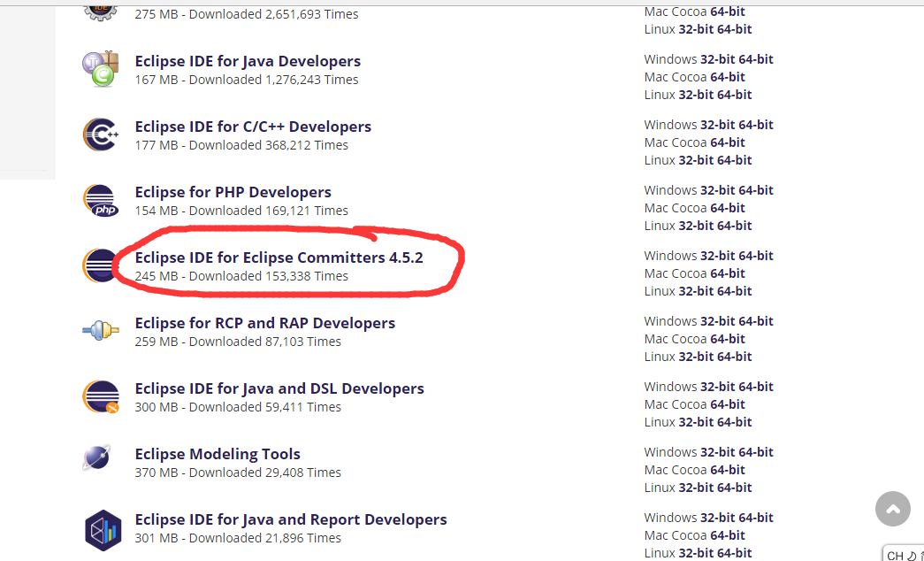Click the RCP and RAP Developers icon
The height and width of the screenshot is (561, 924).
point(101,330)
